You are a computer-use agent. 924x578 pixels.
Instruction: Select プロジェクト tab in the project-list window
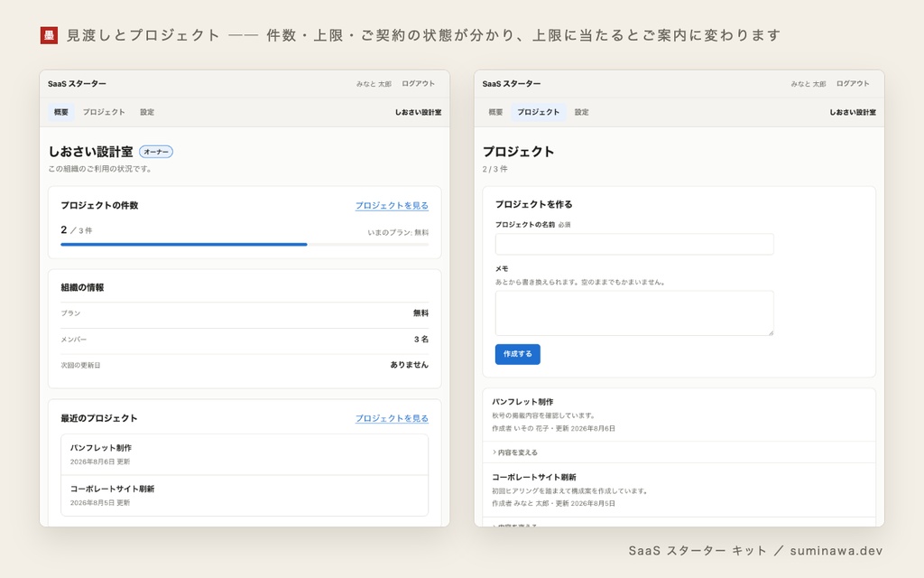539,112
